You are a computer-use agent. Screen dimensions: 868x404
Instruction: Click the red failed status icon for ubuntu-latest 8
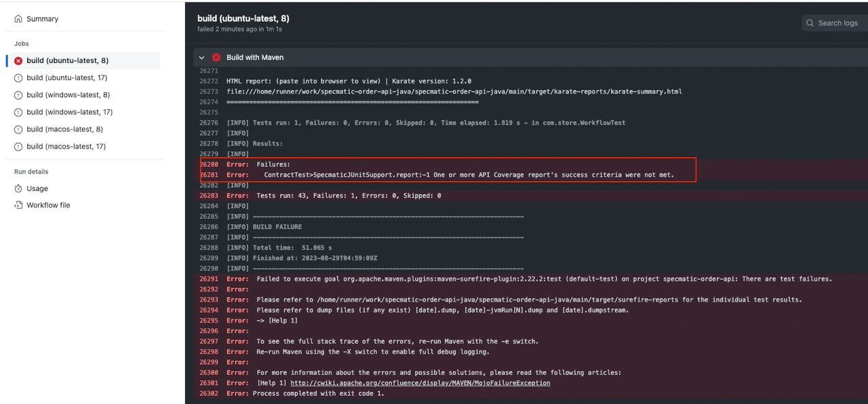pyautogui.click(x=18, y=60)
